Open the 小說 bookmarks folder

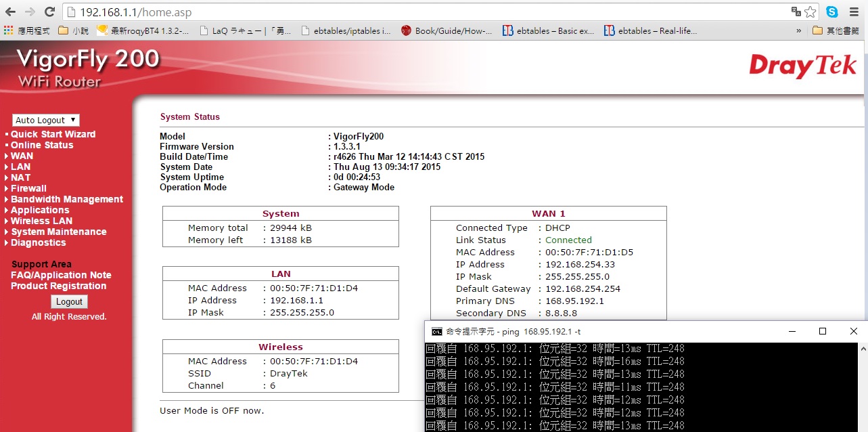click(74, 30)
